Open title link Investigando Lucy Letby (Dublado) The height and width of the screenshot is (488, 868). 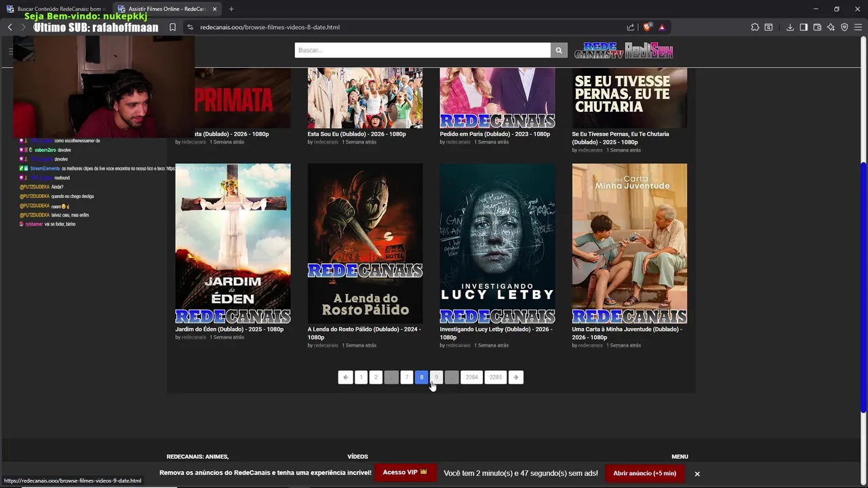[496, 333]
